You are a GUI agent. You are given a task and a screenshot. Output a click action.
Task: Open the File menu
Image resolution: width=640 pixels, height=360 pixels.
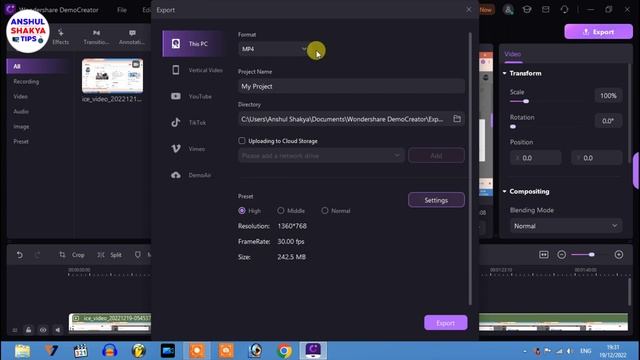(x=122, y=10)
